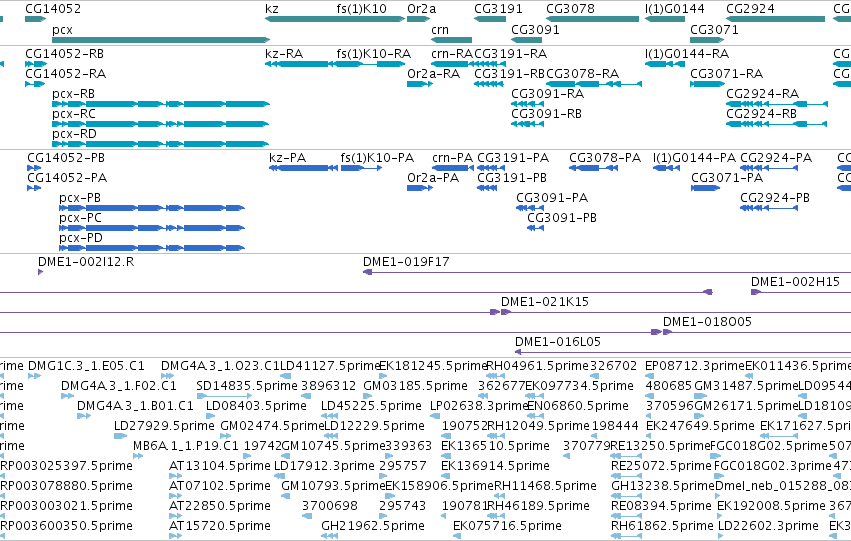Click the CG3071-PA protein feature
Screen dimensions: 851x541
[x=706, y=188]
